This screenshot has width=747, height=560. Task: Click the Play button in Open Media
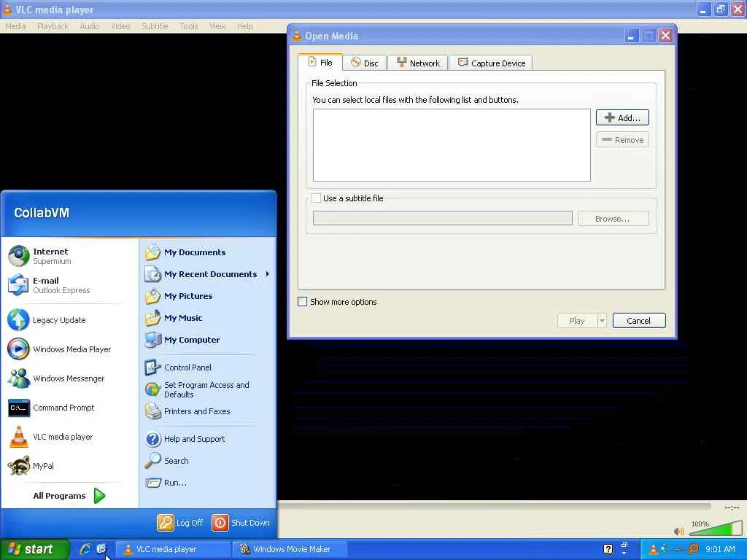pyautogui.click(x=577, y=321)
